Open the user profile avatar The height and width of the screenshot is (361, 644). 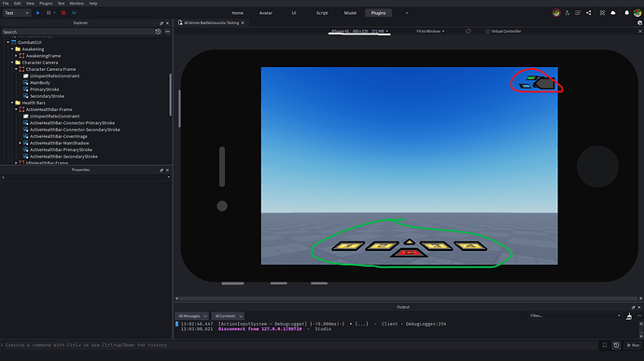pos(637,13)
